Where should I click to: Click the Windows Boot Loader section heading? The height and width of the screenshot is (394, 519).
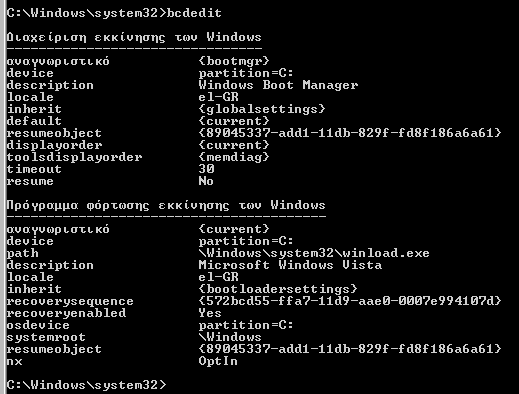(166, 205)
